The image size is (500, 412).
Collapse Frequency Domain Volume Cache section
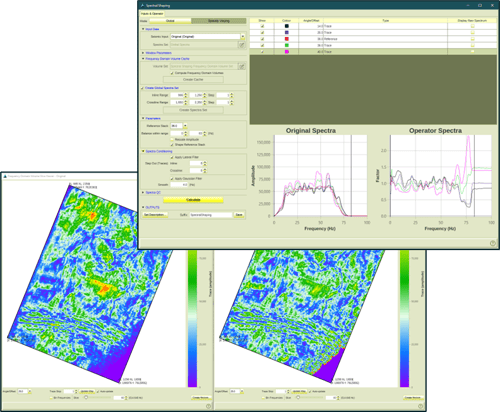point(143,59)
